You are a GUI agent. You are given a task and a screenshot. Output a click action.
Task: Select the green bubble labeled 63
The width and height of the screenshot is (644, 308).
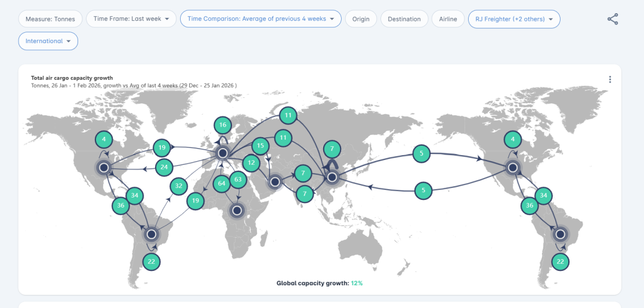238,179
